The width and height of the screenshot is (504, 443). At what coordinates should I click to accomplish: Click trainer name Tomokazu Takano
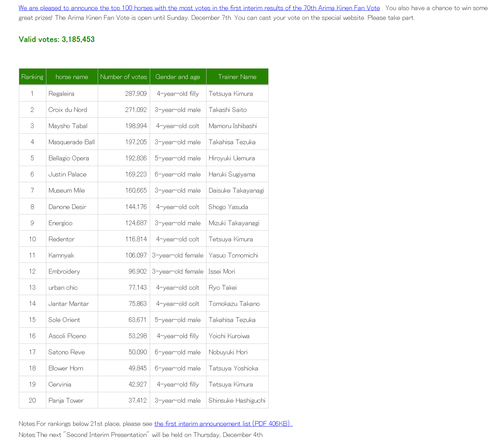coord(234,304)
